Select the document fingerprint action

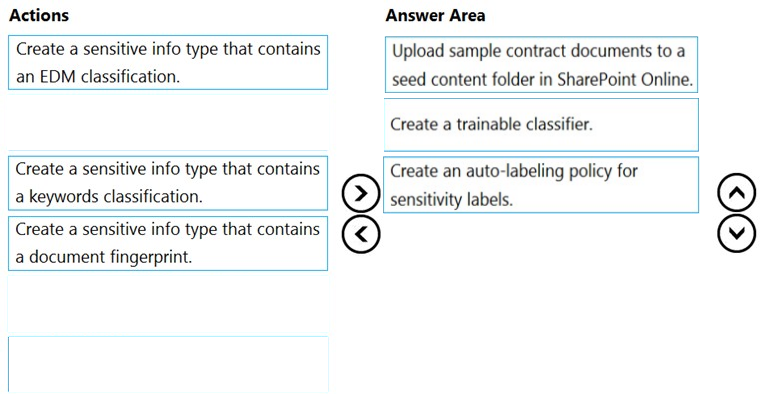click(x=168, y=243)
